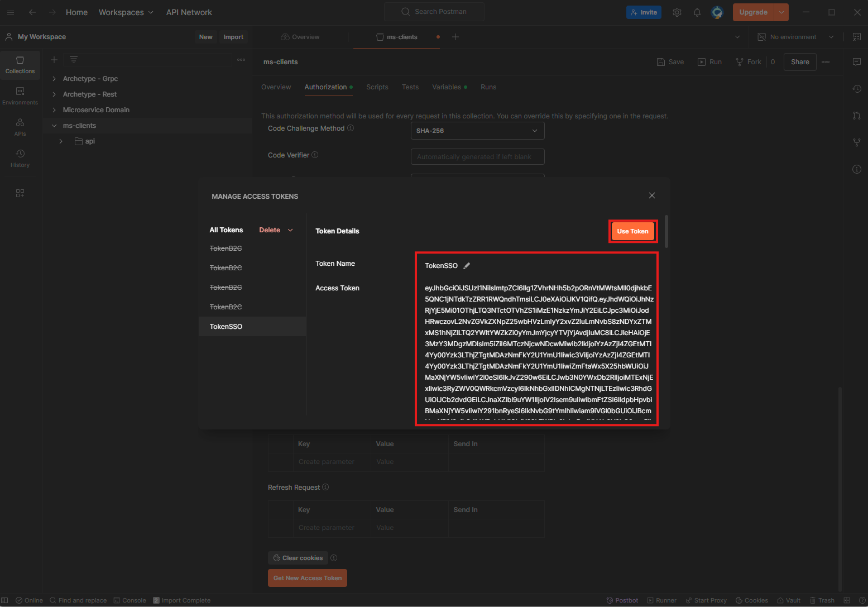Open Postbot in the status bar
This screenshot has height=607, width=868.
(x=622, y=600)
